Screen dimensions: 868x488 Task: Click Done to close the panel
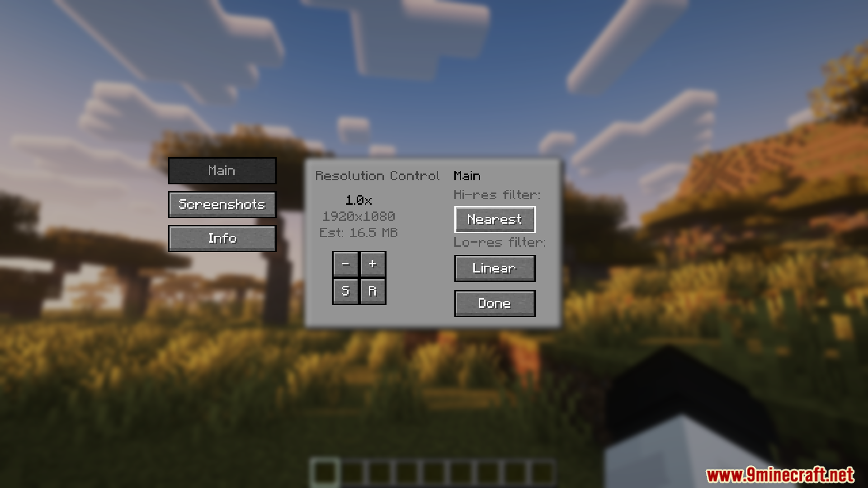click(x=495, y=303)
